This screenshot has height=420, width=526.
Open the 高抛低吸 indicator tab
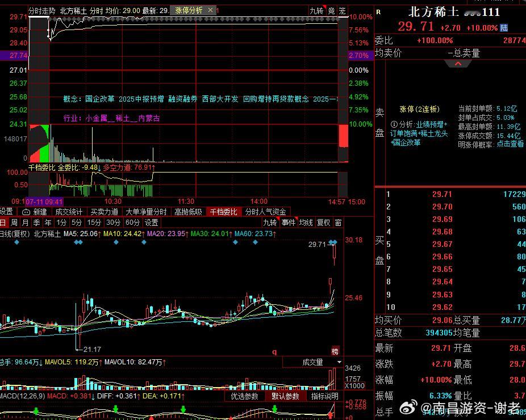click(188, 212)
